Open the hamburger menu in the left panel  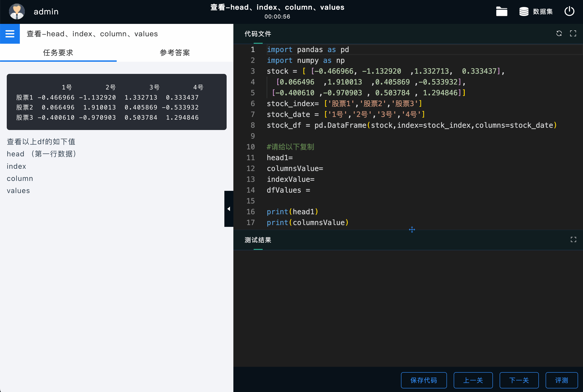(x=10, y=34)
